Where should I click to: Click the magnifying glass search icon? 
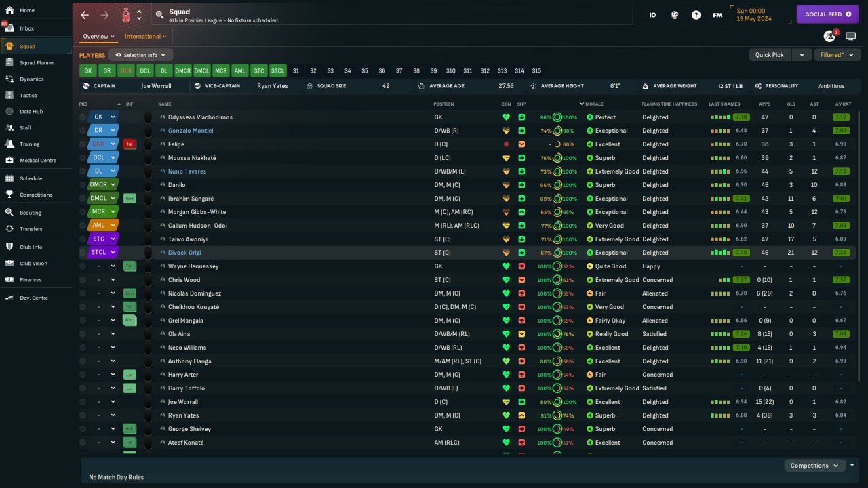(159, 15)
